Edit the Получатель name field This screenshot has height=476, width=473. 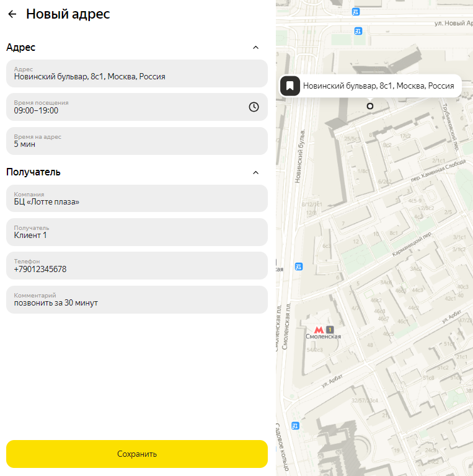pos(137,232)
